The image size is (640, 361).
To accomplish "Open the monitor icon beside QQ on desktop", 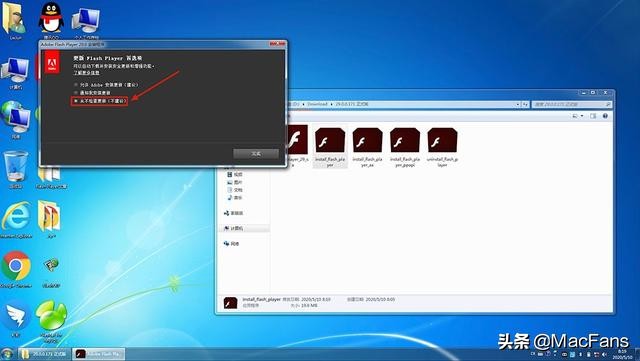I will 86,20.
